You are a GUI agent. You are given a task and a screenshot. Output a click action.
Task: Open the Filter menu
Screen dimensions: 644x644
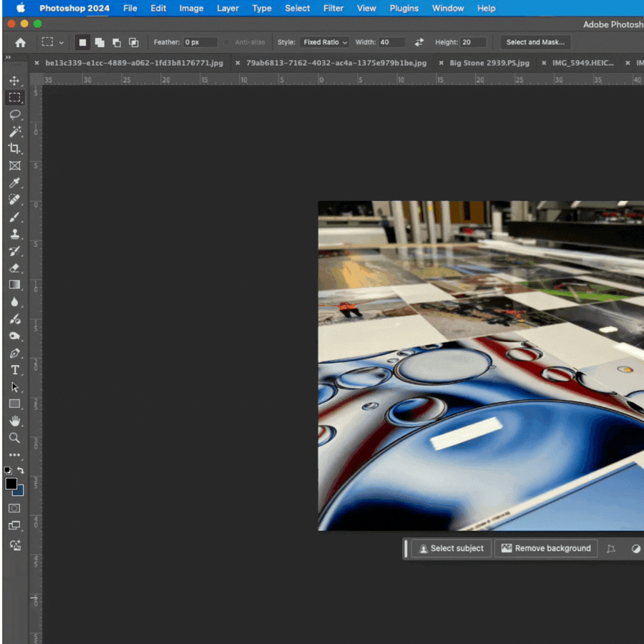pyautogui.click(x=333, y=8)
